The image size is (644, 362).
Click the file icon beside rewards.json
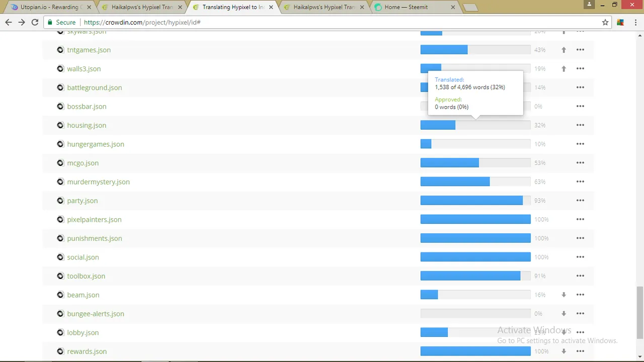[60, 351]
